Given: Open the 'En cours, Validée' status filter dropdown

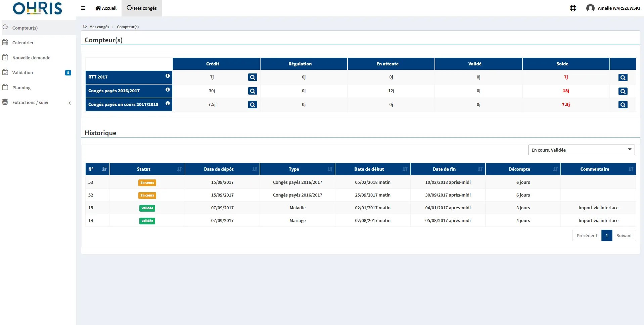Looking at the screenshot, I should point(582,150).
